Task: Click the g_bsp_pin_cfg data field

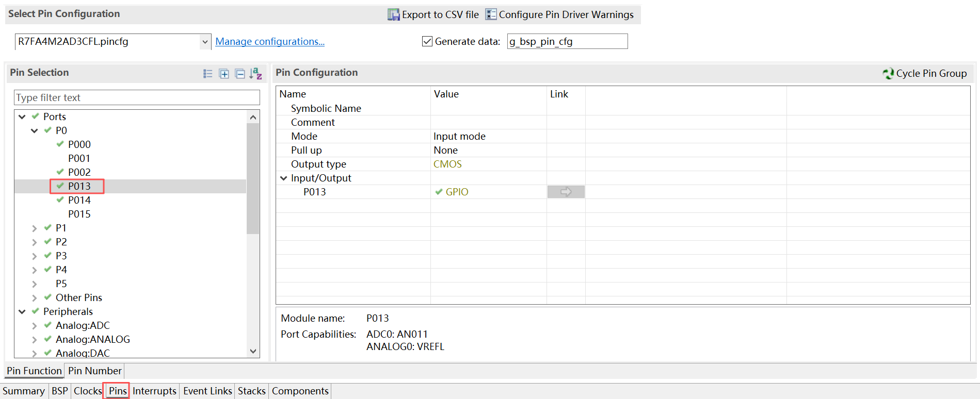Action: pyautogui.click(x=567, y=41)
